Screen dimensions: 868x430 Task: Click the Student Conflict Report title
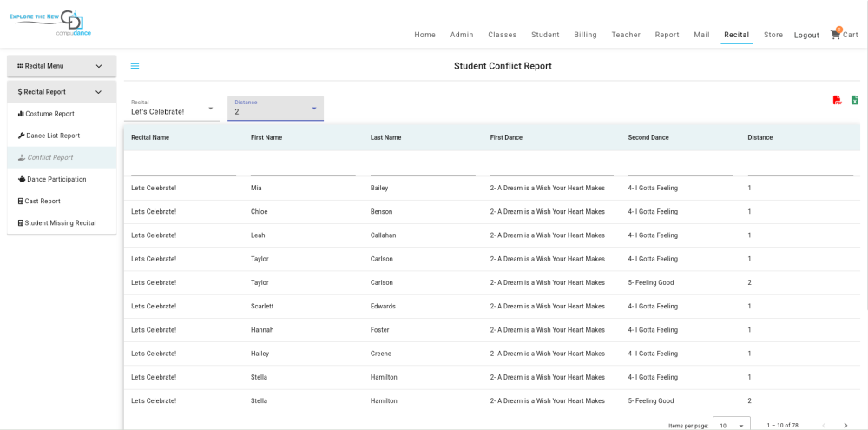click(503, 66)
